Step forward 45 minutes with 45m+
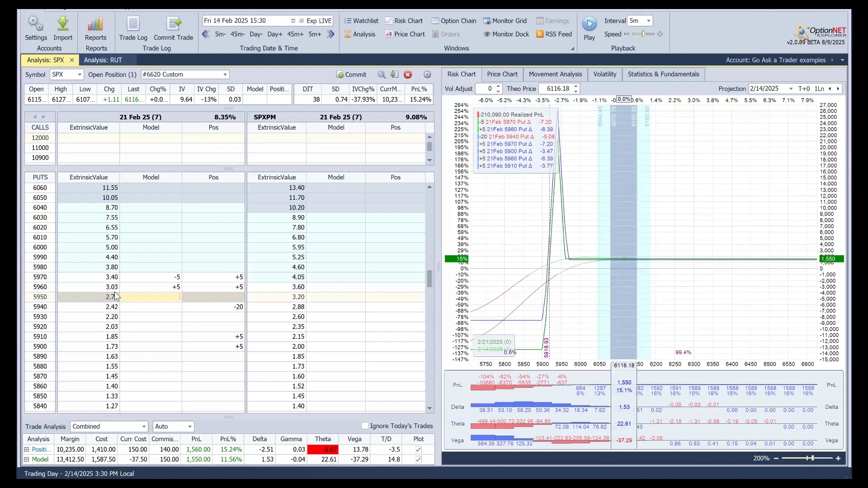 point(295,34)
